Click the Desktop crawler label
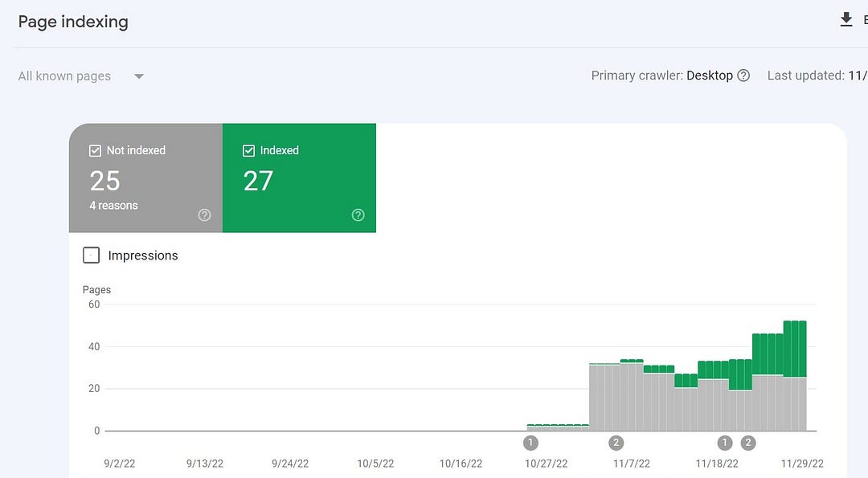The image size is (868, 478). (x=709, y=76)
